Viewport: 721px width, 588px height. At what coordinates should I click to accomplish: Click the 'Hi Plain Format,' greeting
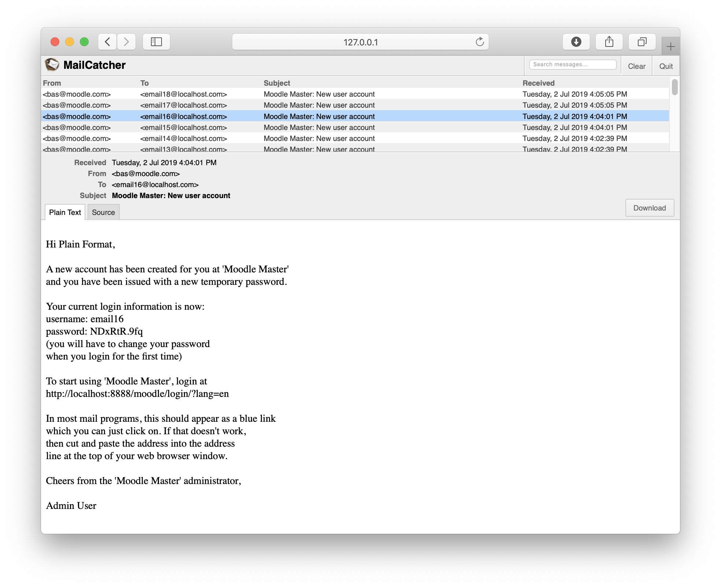(81, 244)
